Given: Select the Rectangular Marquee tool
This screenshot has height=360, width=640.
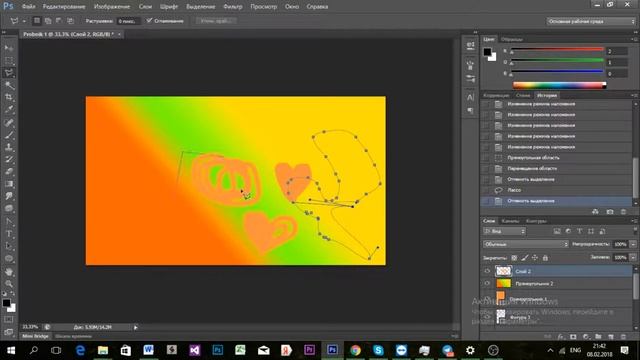Looking at the screenshot, I should [9, 60].
